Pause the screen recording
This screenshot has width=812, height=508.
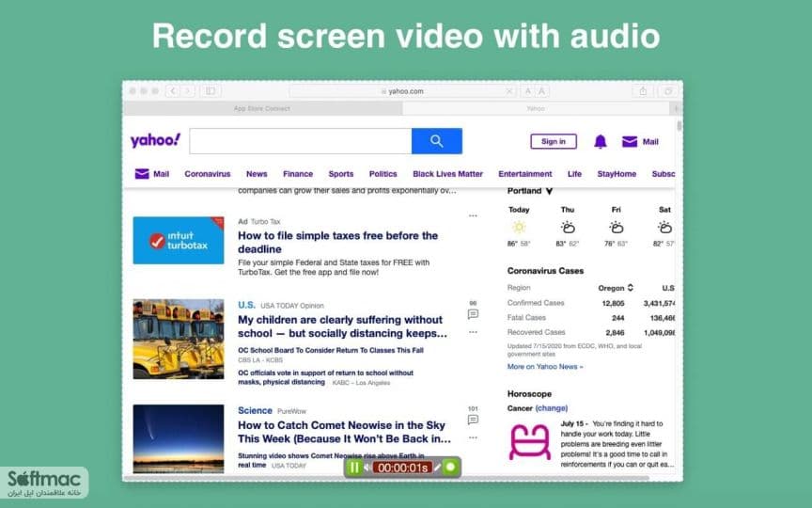pos(354,468)
